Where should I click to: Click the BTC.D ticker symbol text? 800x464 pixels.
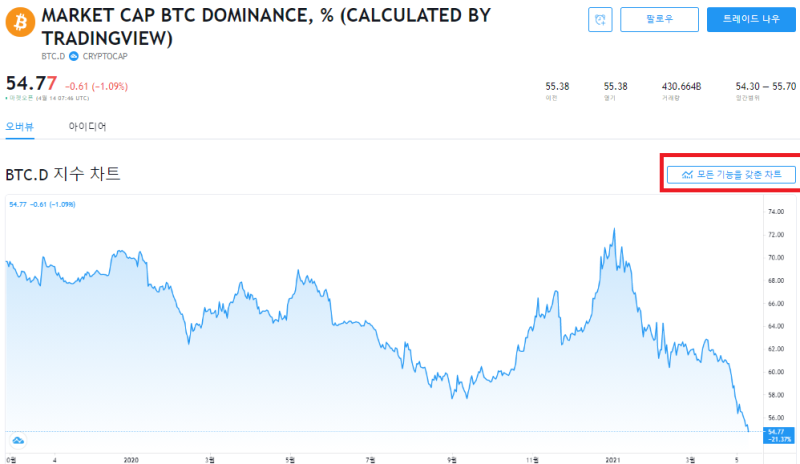click(x=53, y=56)
